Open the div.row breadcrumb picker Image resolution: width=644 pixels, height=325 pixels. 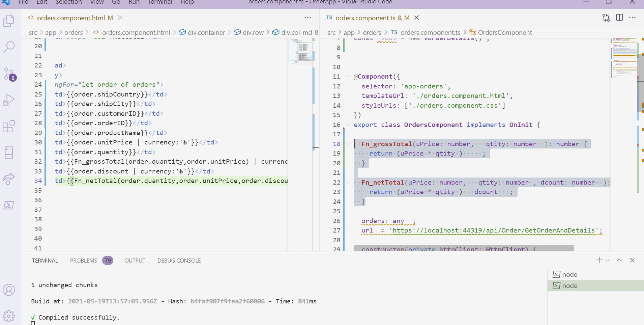click(249, 32)
